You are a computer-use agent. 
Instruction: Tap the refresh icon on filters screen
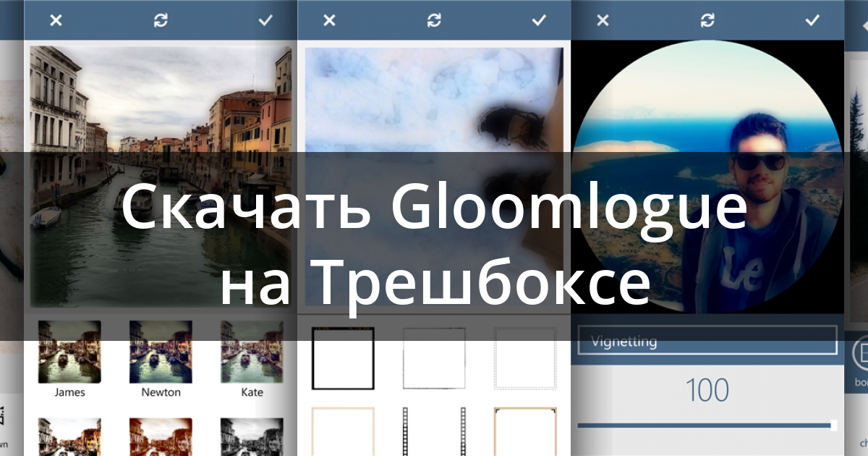point(161,20)
